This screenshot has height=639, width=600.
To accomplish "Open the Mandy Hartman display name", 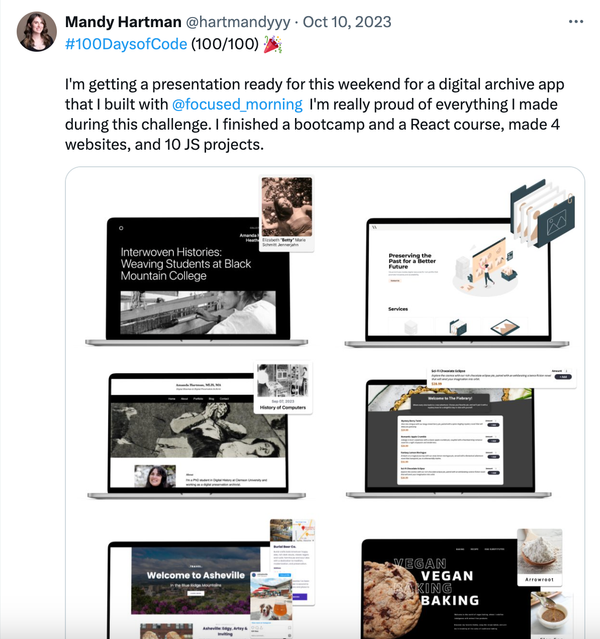I will (123, 22).
